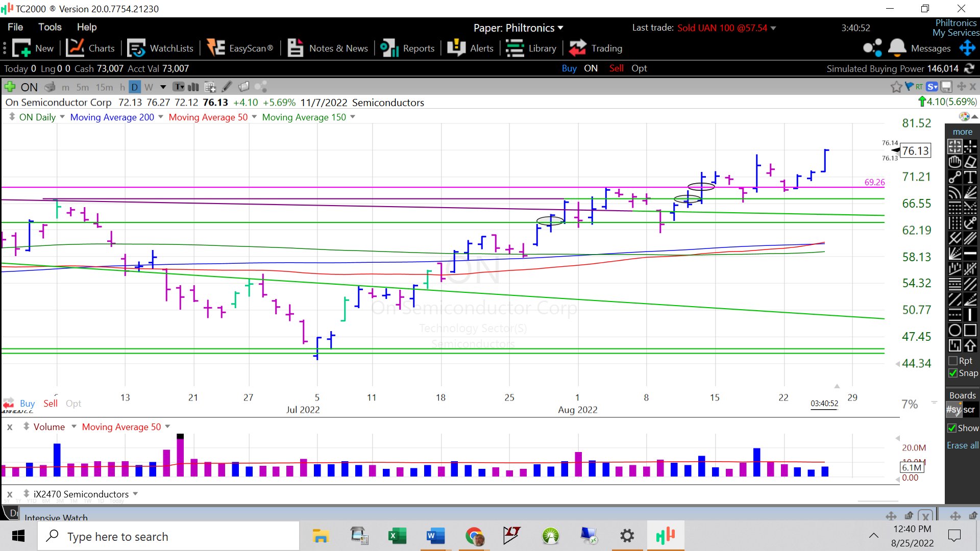Choose the eraser drawing tool

click(x=970, y=162)
